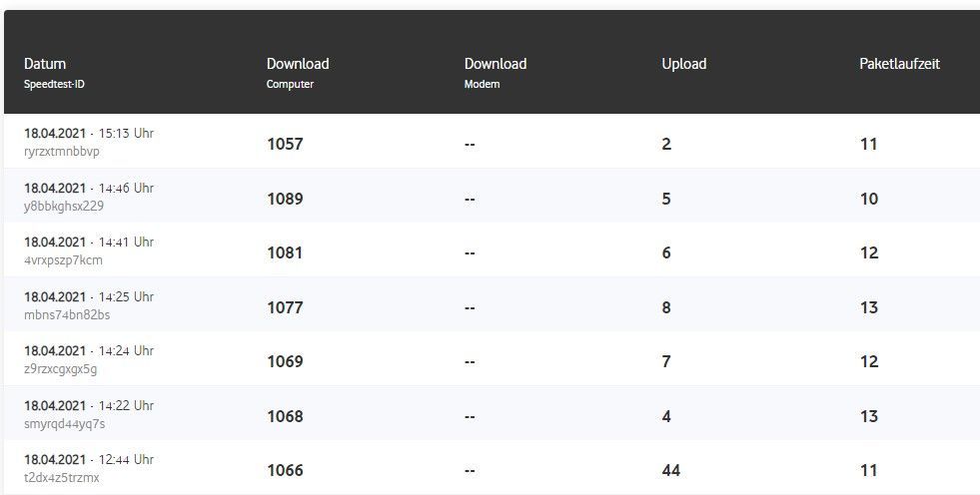Click Paketlaufzeit 11 in 15:13 row
The image size is (980, 495).
[x=869, y=144]
